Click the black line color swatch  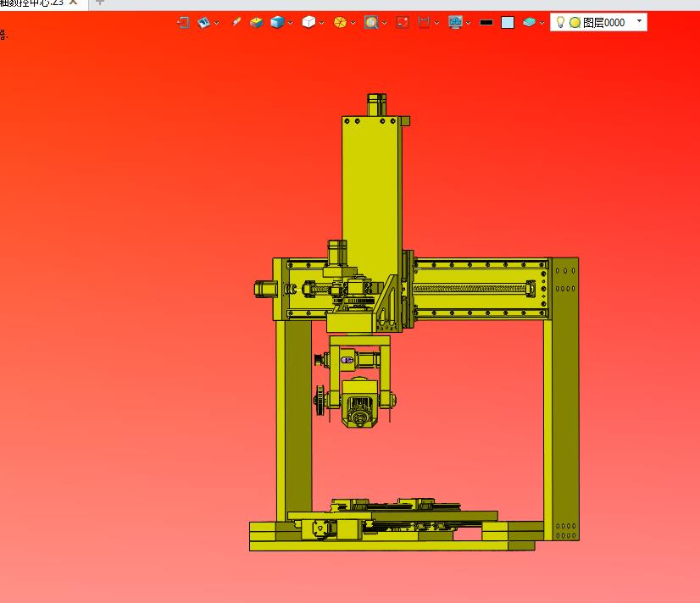click(x=486, y=23)
